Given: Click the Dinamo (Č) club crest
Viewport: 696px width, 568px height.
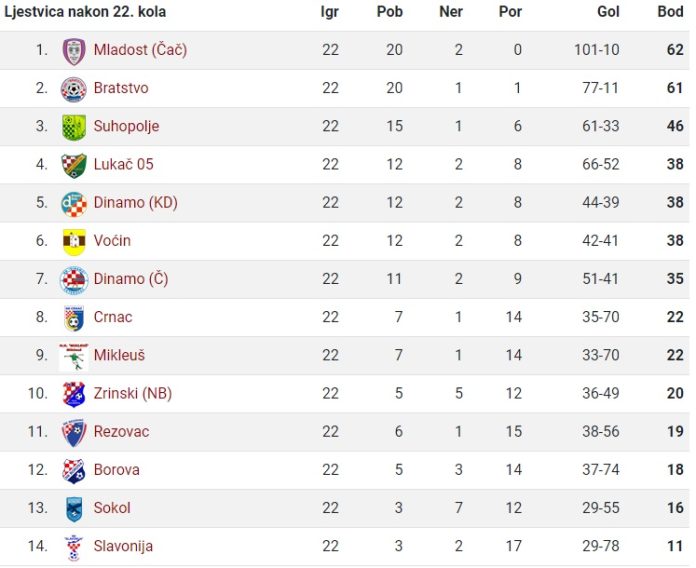Looking at the screenshot, I should point(74,280).
